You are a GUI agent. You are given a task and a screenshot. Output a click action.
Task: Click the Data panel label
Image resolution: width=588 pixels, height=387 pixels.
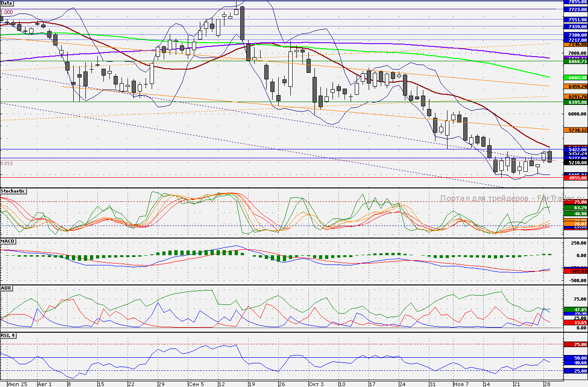pos(6,3)
